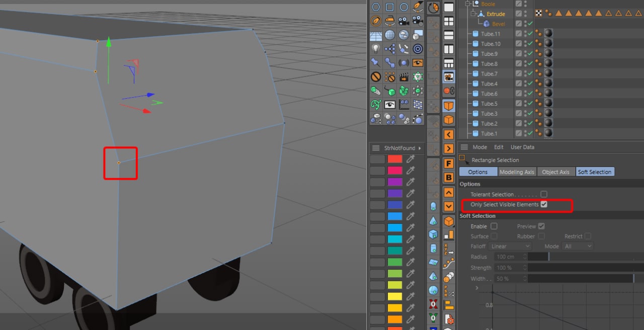
Task: Open the Falloff Linear dropdown
Action: click(x=510, y=246)
